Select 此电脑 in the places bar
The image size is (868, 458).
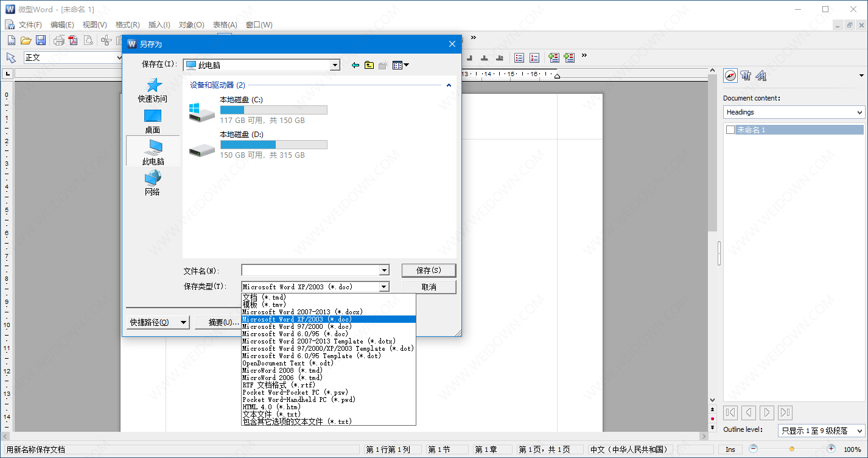(153, 152)
